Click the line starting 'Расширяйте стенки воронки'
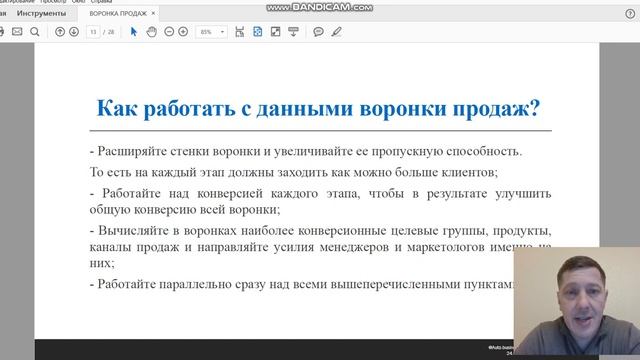Viewport: 640px width, 360px height. click(x=306, y=151)
